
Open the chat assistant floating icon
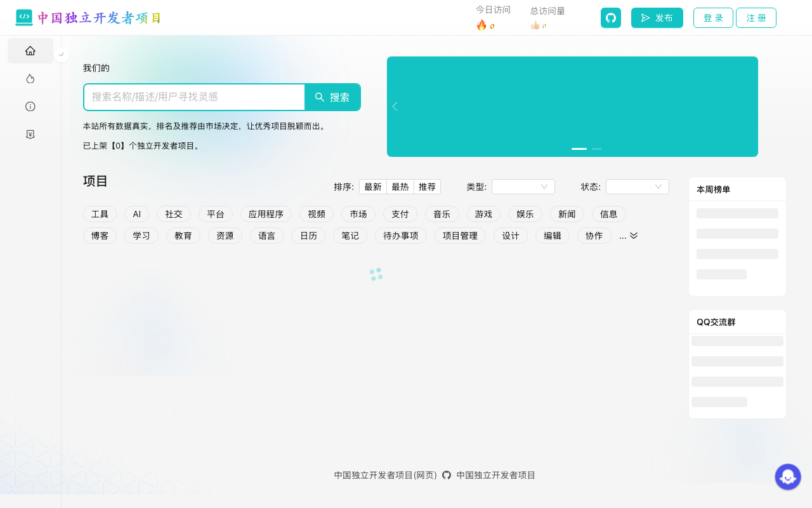(788, 477)
